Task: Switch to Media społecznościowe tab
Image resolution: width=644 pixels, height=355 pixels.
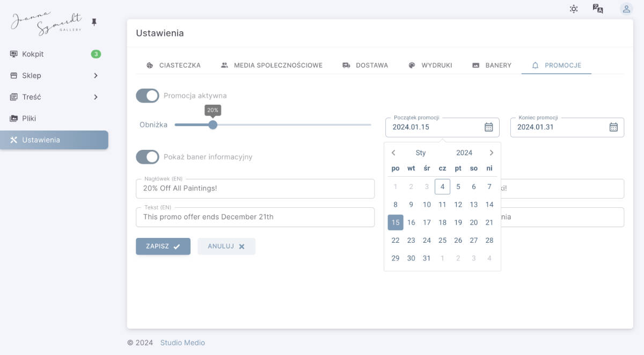Action: tap(272, 65)
